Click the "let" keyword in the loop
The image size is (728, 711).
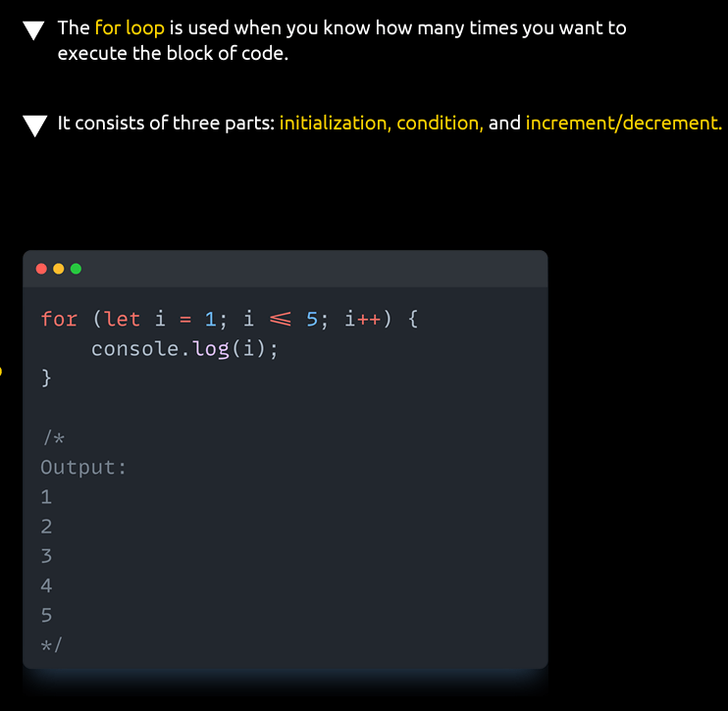point(123,320)
